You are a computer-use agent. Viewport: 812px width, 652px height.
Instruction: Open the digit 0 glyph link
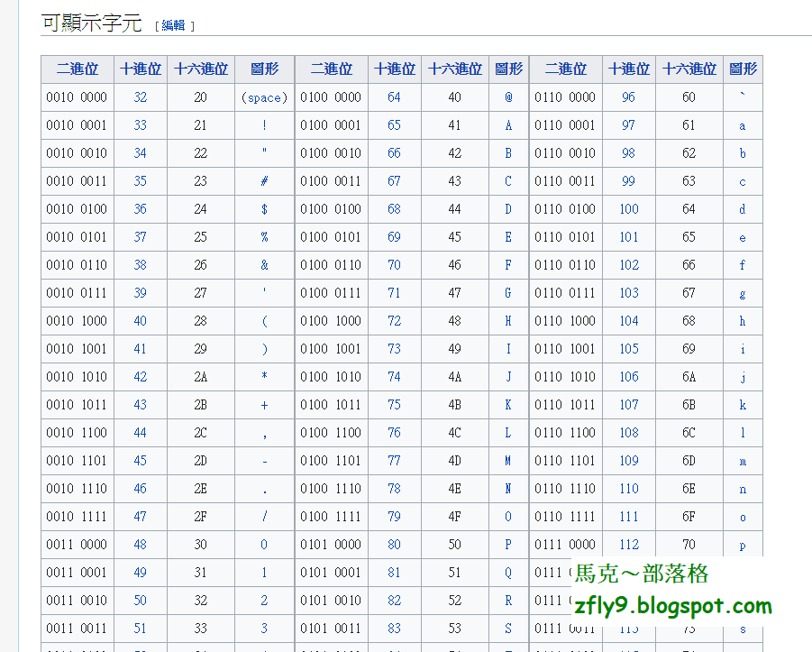pyautogui.click(x=264, y=544)
